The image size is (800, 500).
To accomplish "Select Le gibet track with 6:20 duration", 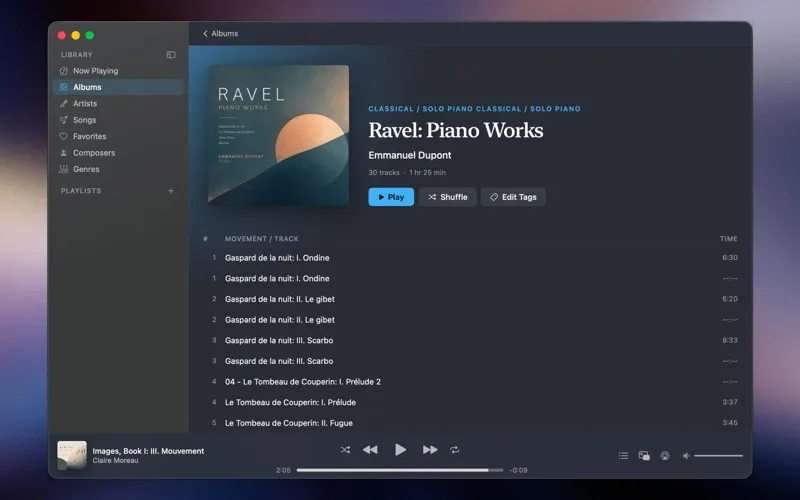I will (x=470, y=299).
